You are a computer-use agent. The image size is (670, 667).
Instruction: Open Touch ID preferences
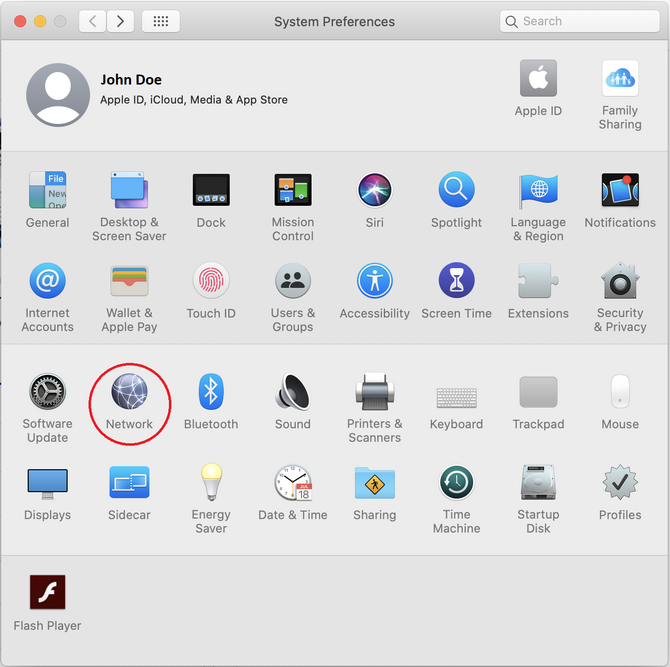click(211, 281)
